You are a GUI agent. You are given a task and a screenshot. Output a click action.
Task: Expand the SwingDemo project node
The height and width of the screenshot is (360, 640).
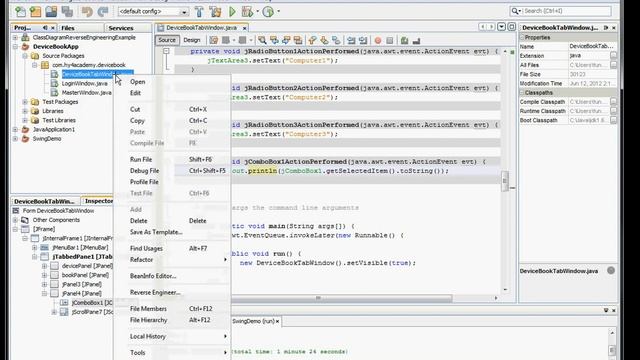click(x=15, y=139)
